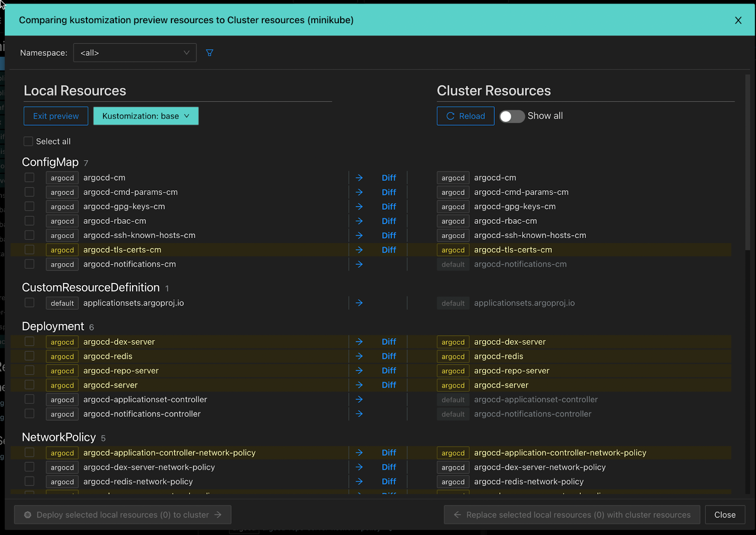Open Diff for argocd-application-controller-network-policy

coord(389,453)
